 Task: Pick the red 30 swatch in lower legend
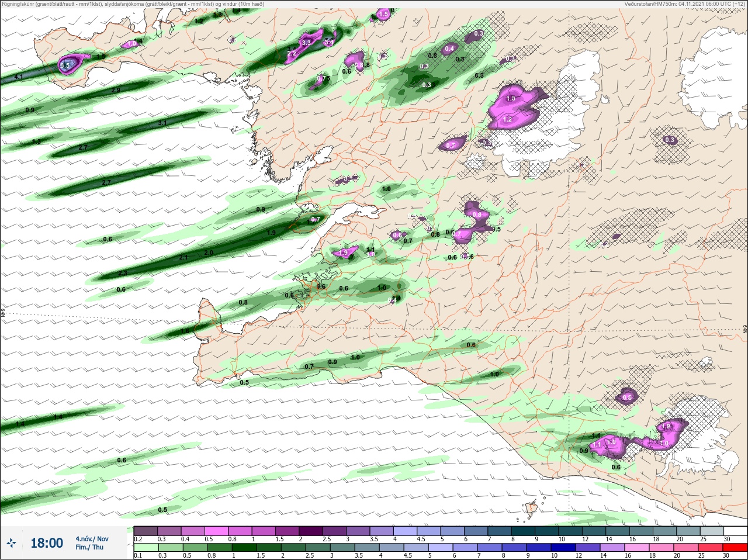click(735, 548)
